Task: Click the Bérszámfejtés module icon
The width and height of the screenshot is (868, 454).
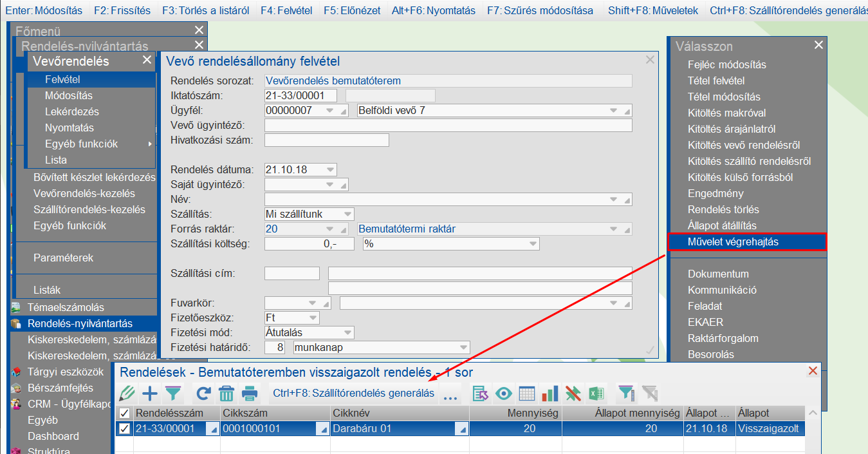Action: point(16,388)
